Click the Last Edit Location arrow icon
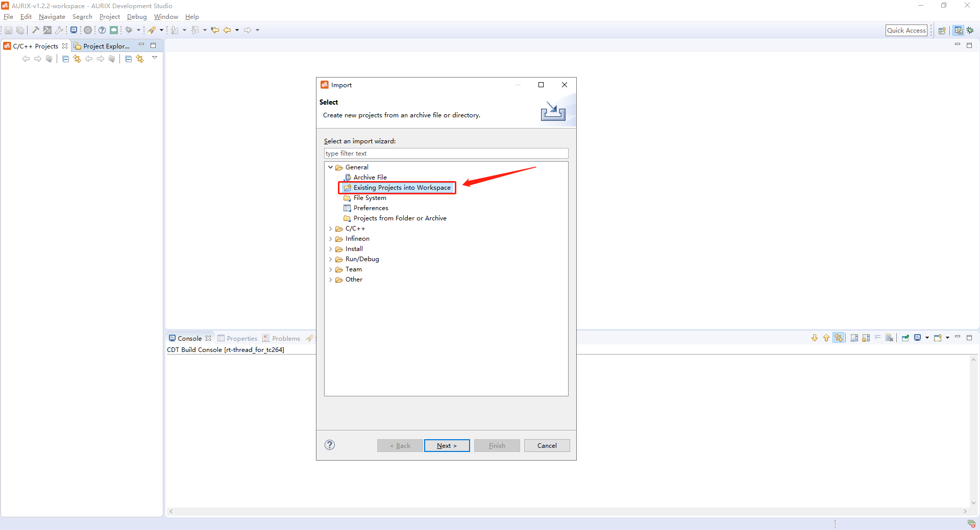The width and height of the screenshot is (980, 530). (215, 30)
